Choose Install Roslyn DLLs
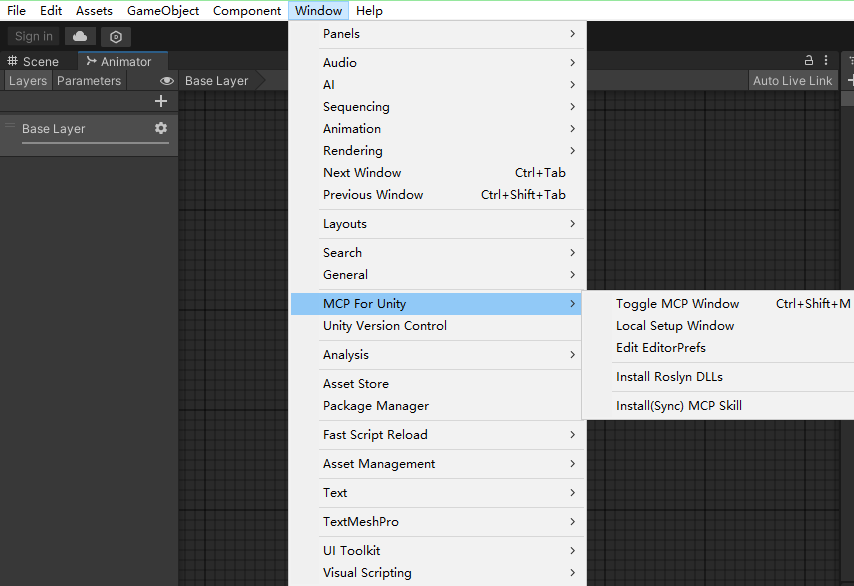This screenshot has width=854, height=586. pyautogui.click(x=669, y=377)
